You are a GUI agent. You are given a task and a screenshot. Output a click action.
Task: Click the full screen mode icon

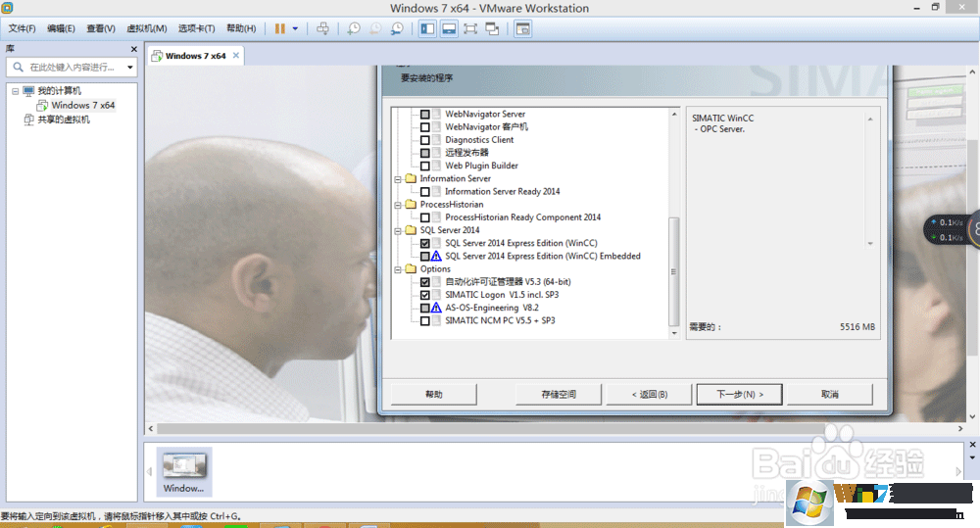tap(470, 28)
